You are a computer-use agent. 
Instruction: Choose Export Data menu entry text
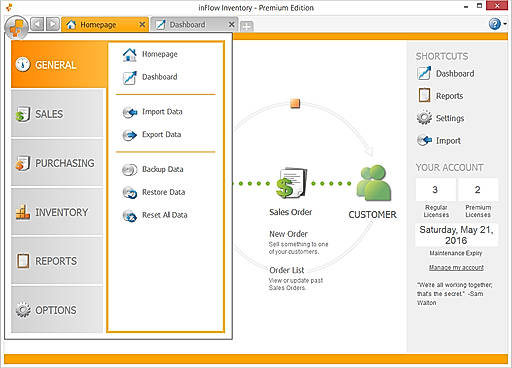point(162,134)
